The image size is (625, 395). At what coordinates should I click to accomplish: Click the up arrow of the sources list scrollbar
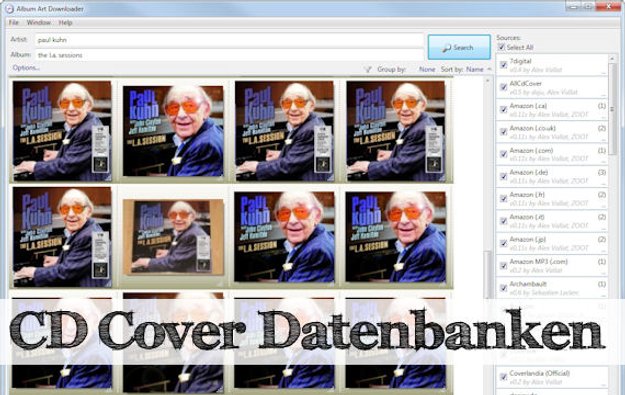click(x=613, y=59)
